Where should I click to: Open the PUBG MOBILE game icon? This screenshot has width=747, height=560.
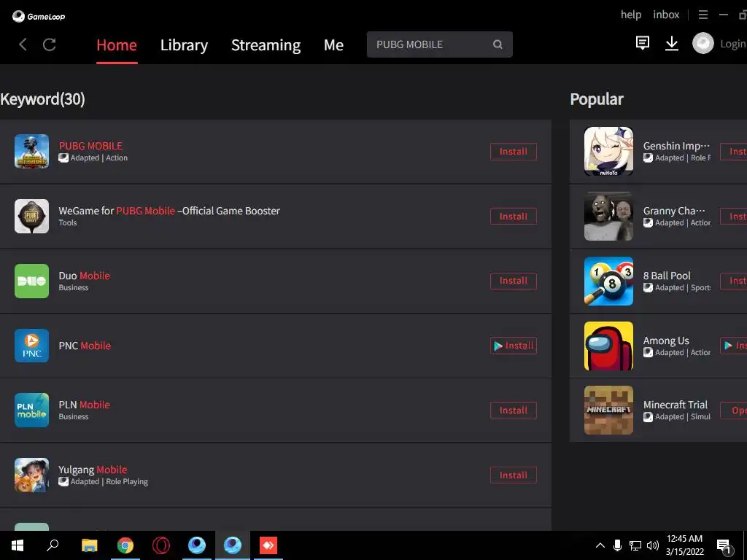[31, 152]
